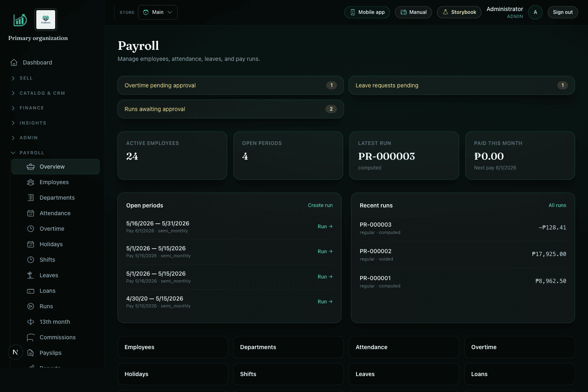Open the Storybook button
The image size is (588, 392).
click(459, 12)
